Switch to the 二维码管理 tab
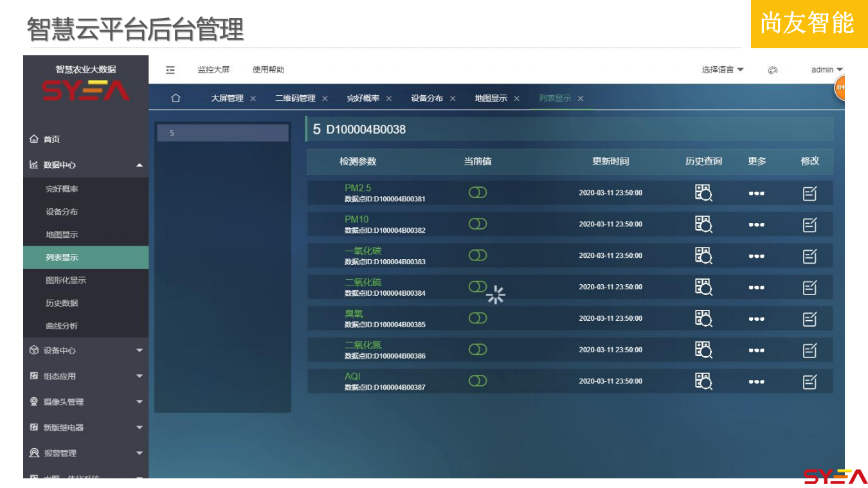This screenshot has height=488, width=868. click(295, 98)
